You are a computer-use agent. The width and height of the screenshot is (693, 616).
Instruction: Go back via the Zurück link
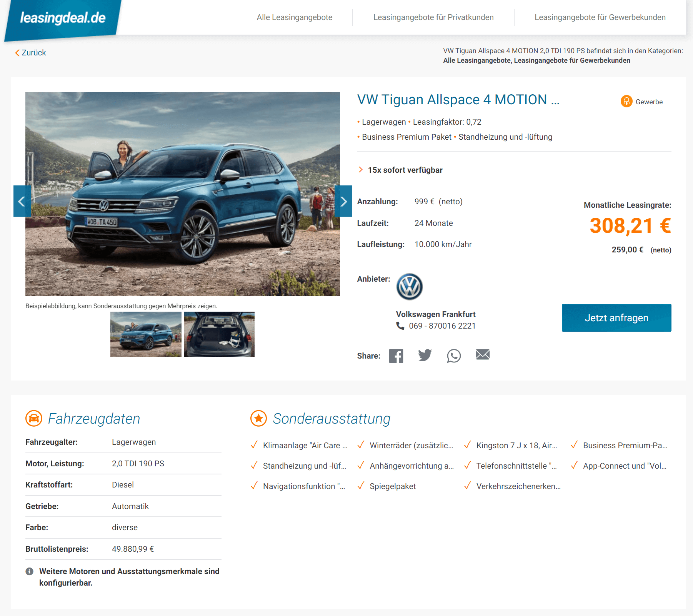click(30, 53)
